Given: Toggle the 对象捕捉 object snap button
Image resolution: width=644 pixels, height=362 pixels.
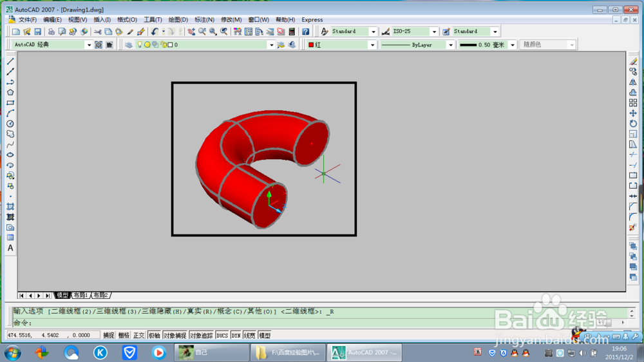Looking at the screenshot, I should point(175,336).
